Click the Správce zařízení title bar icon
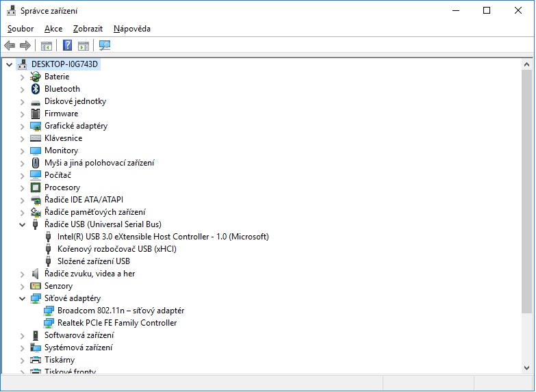Viewport: 536px width, 392px height. coord(11,10)
